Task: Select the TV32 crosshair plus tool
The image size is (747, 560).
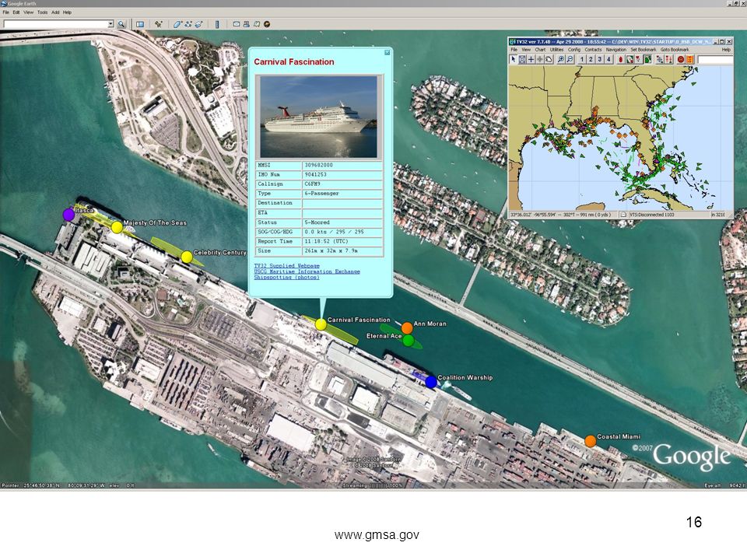Action: point(531,59)
